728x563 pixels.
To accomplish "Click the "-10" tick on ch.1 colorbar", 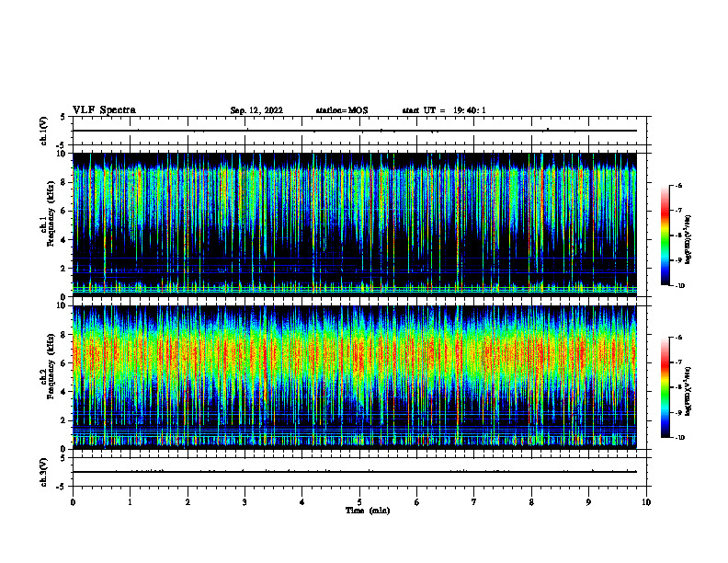I will pyautogui.click(x=680, y=285).
